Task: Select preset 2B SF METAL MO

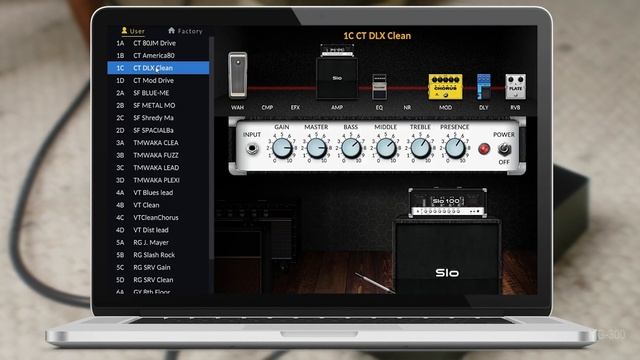Action: pyautogui.click(x=158, y=105)
